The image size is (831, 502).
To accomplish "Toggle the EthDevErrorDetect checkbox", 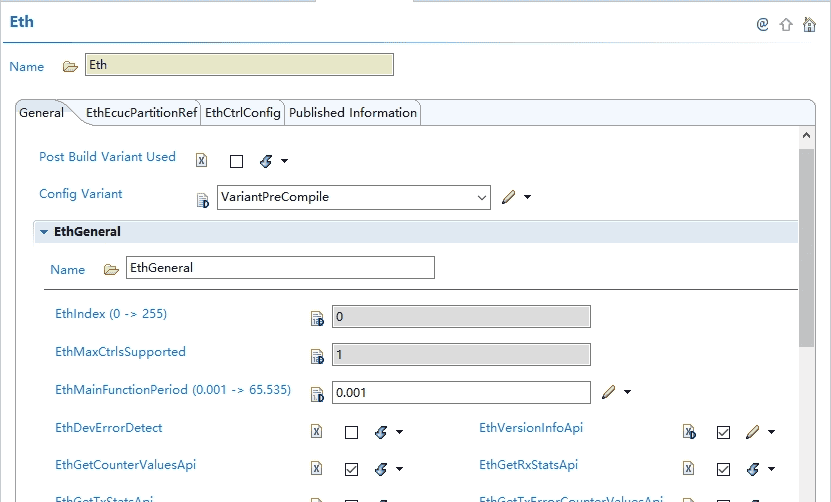I will [351, 432].
